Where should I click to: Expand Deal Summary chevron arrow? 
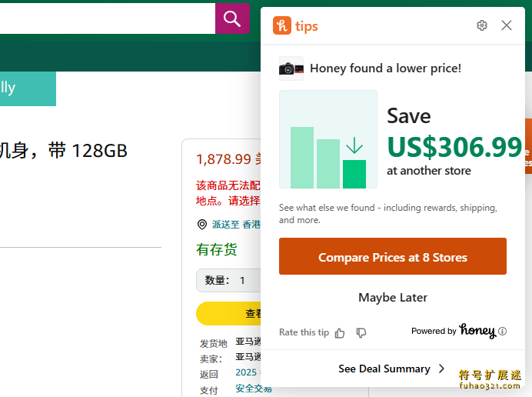[441, 369]
